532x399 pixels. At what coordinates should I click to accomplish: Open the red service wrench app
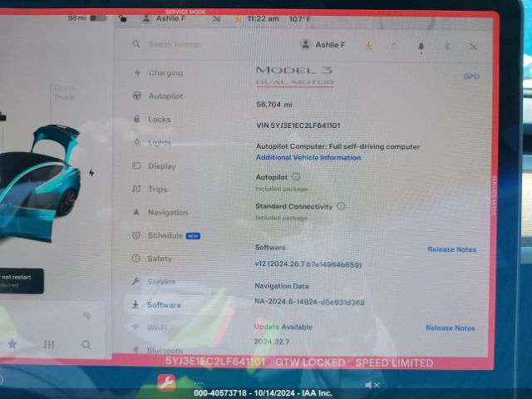pos(166,382)
